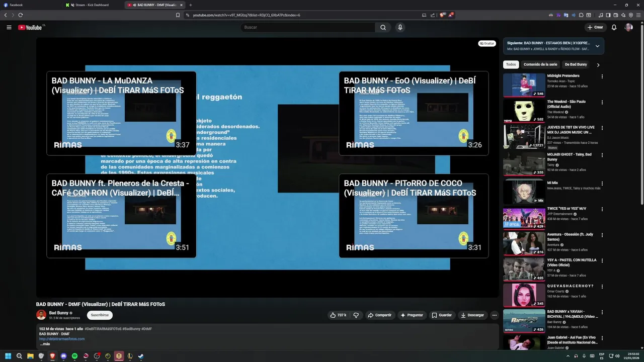
Task: Hide the end-screen suggestions with Ocultar
Action: pos(487,44)
